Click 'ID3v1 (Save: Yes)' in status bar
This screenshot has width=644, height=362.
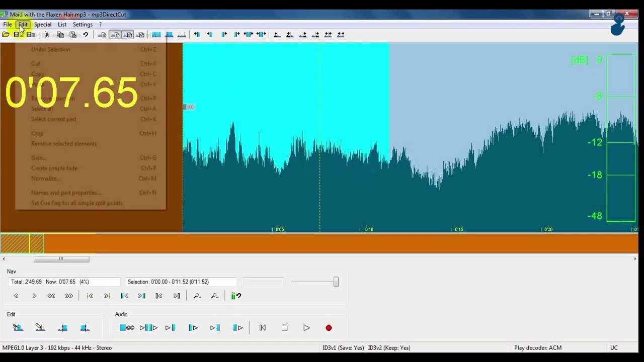click(x=343, y=348)
